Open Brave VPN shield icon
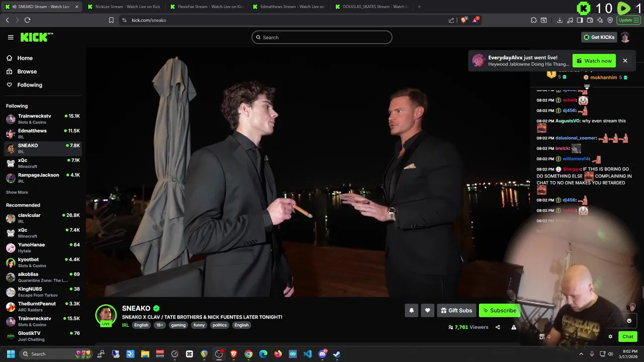644x362 pixels. tap(610, 20)
